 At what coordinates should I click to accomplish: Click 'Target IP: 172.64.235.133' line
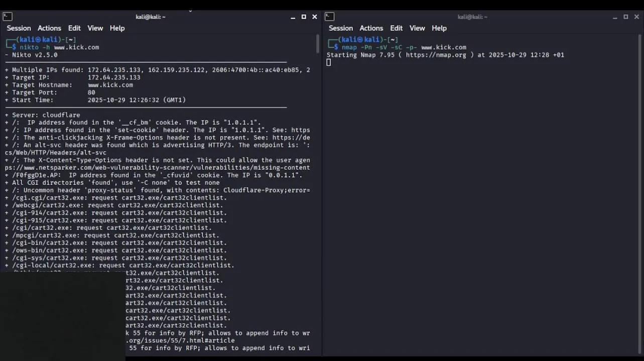(x=73, y=77)
